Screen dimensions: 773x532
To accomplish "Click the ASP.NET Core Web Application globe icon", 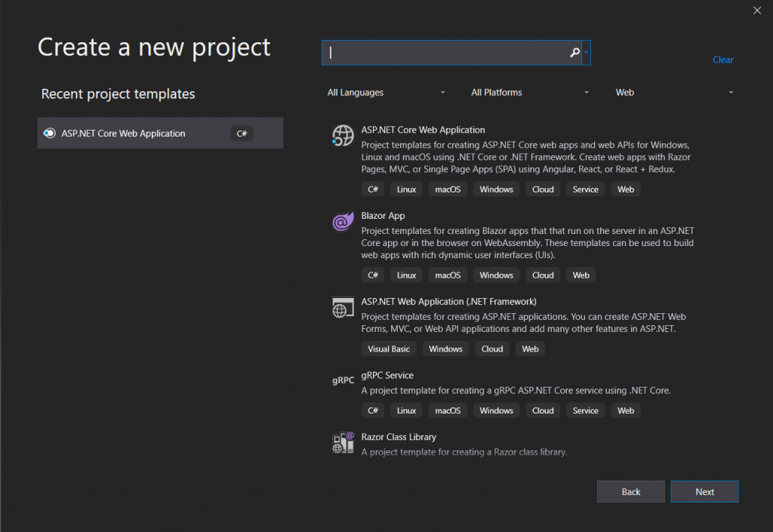I will point(343,136).
